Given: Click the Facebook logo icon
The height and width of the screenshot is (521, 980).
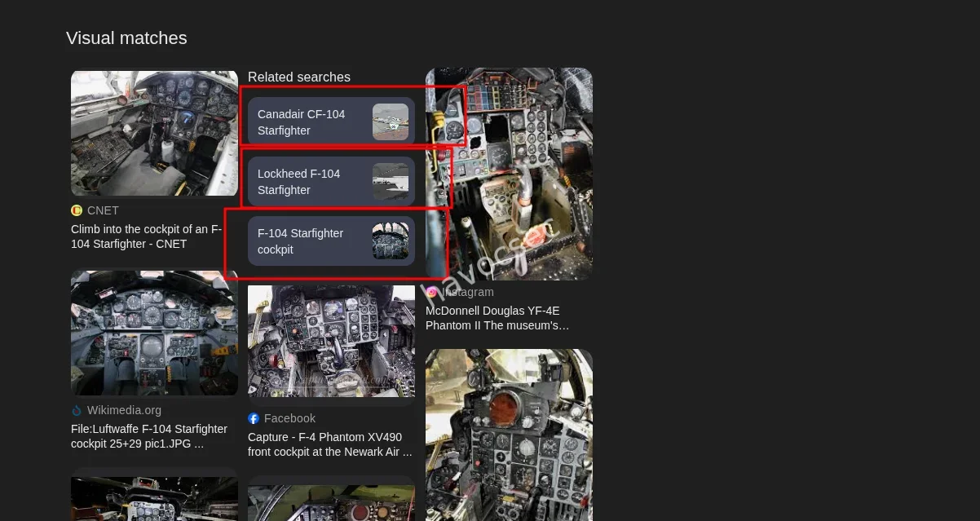Looking at the screenshot, I should click(x=254, y=418).
